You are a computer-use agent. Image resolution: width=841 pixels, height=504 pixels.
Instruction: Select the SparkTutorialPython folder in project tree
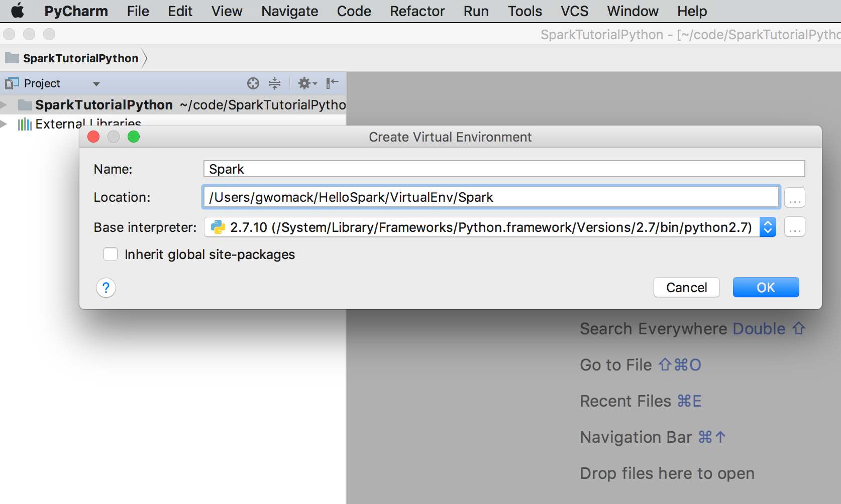[x=25, y=104]
